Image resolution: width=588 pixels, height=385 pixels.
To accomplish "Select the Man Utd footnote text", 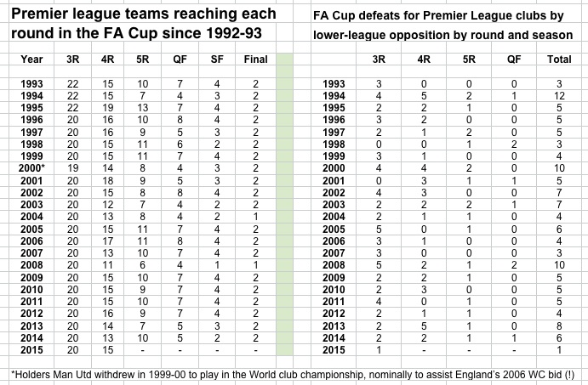I will tap(293, 374).
